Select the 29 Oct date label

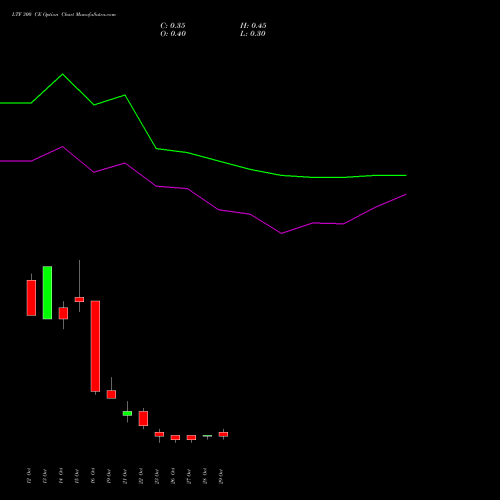coord(221,476)
